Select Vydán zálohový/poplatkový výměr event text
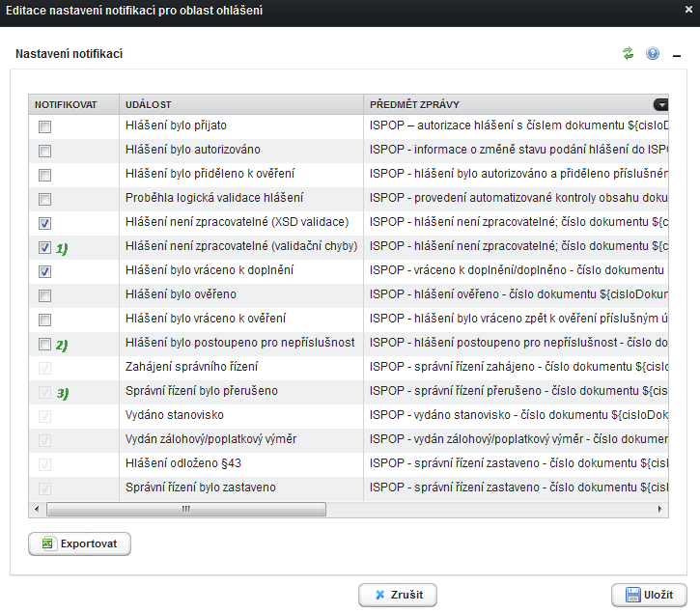This screenshot has height=613, width=700. pos(210,439)
